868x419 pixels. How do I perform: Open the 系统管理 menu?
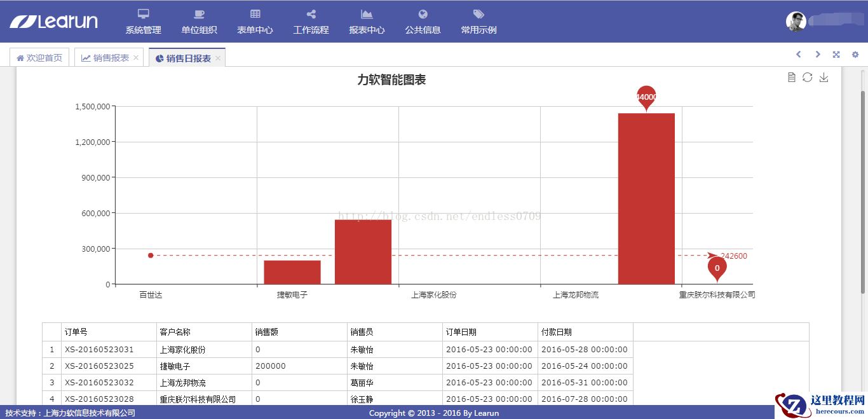coord(143,22)
